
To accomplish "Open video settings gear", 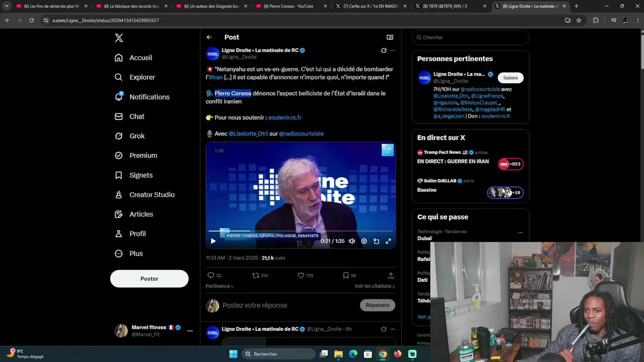I will pyautogui.click(x=364, y=241).
